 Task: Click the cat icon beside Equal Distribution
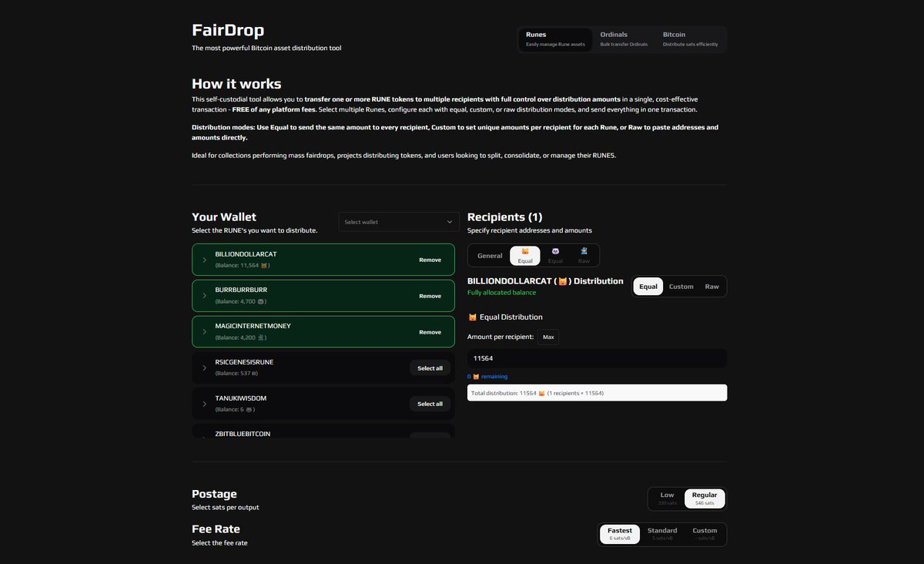[x=472, y=317]
